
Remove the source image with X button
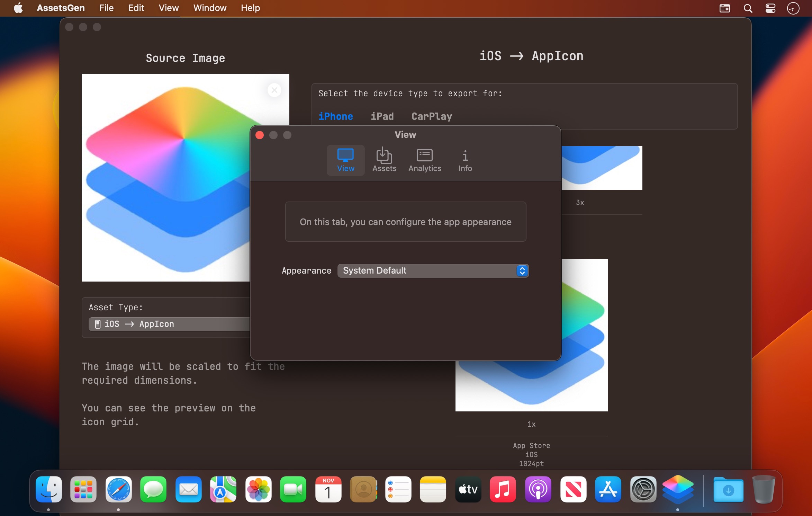[x=274, y=90]
